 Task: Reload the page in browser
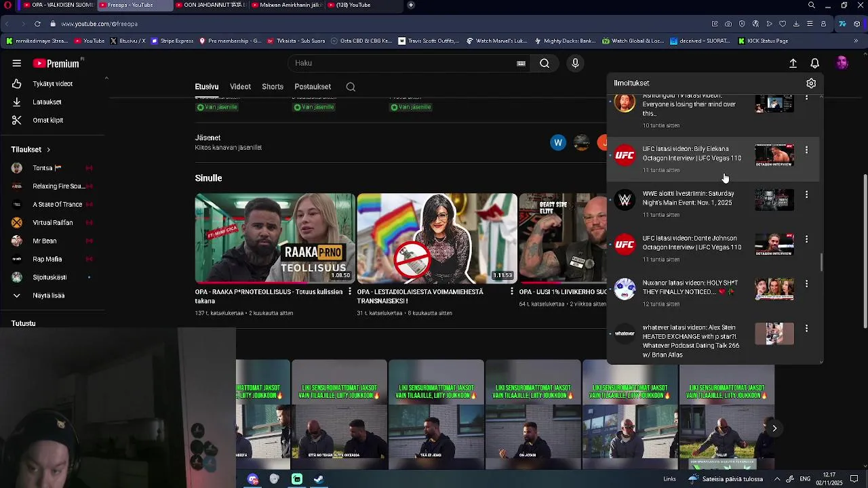[37, 24]
